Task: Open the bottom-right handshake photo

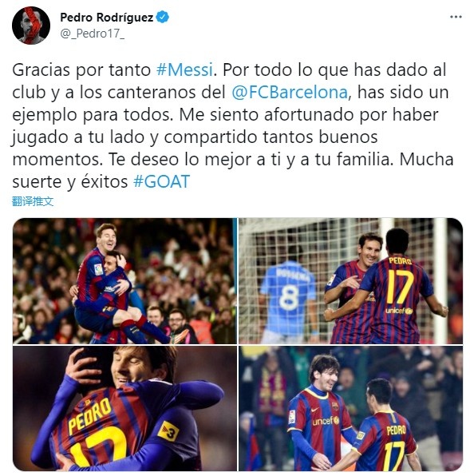Action: coord(351,409)
